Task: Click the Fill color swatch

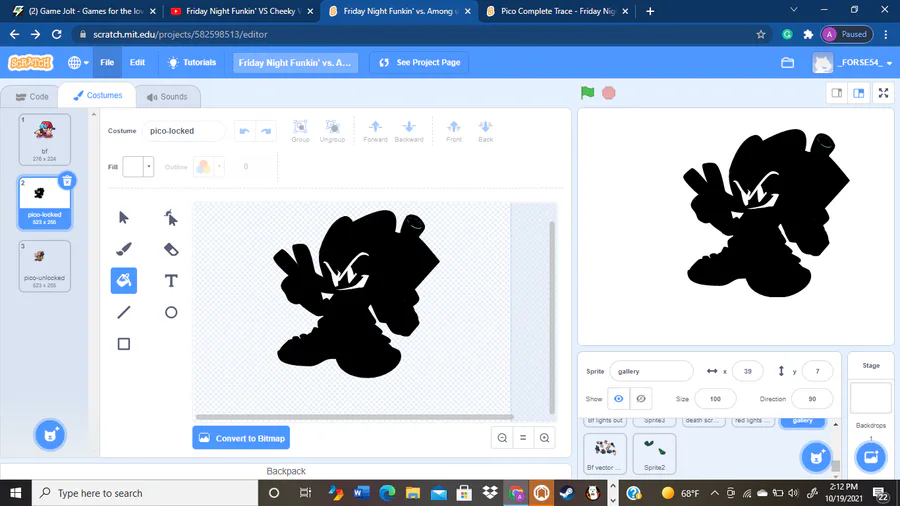Action: [x=133, y=167]
